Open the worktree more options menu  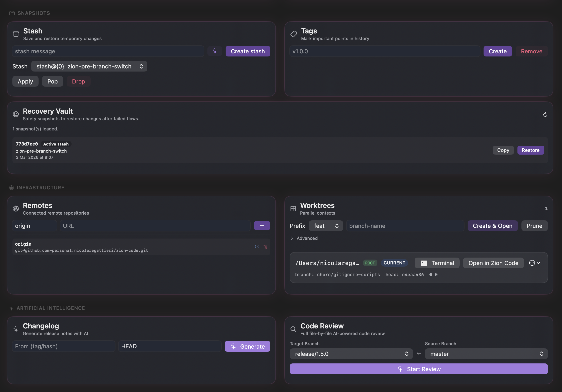click(534, 263)
